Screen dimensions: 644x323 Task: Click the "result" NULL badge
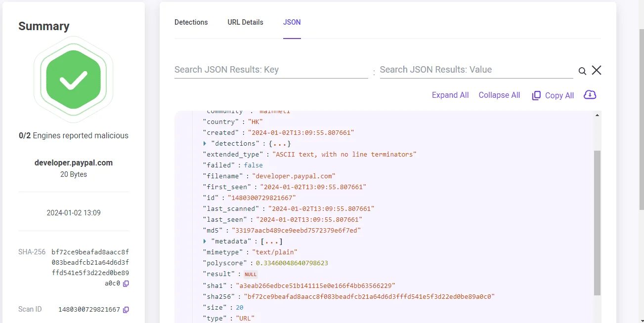[251, 274]
